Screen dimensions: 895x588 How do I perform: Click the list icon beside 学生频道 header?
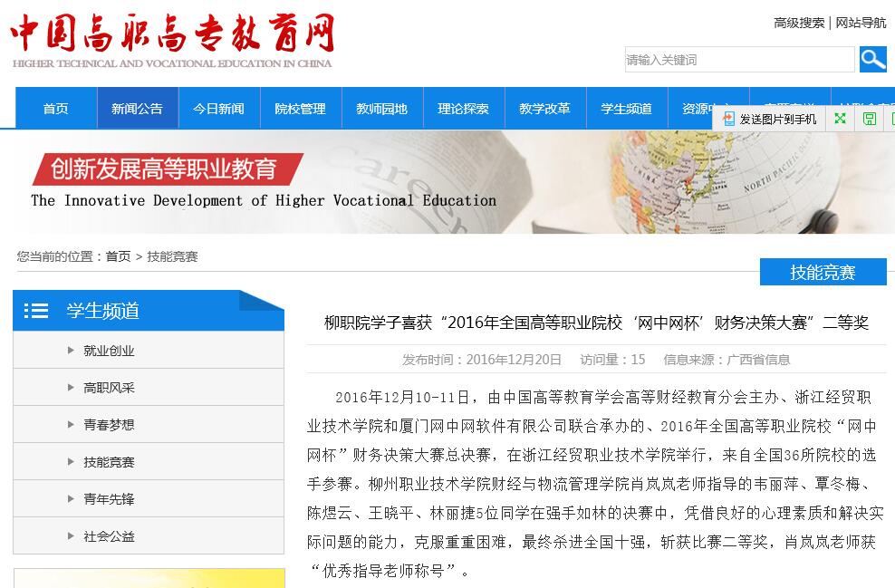click(x=36, y=311)
